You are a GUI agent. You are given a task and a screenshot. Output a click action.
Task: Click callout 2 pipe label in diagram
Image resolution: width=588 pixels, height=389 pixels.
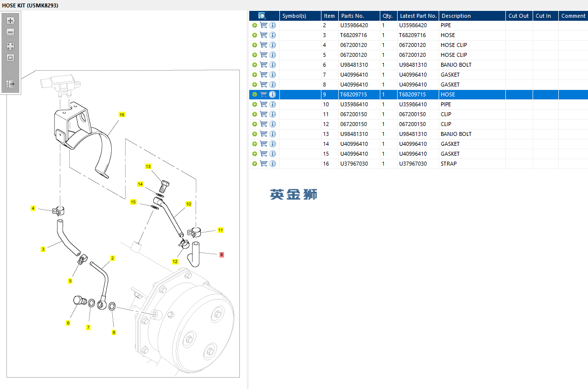point(112,258)
